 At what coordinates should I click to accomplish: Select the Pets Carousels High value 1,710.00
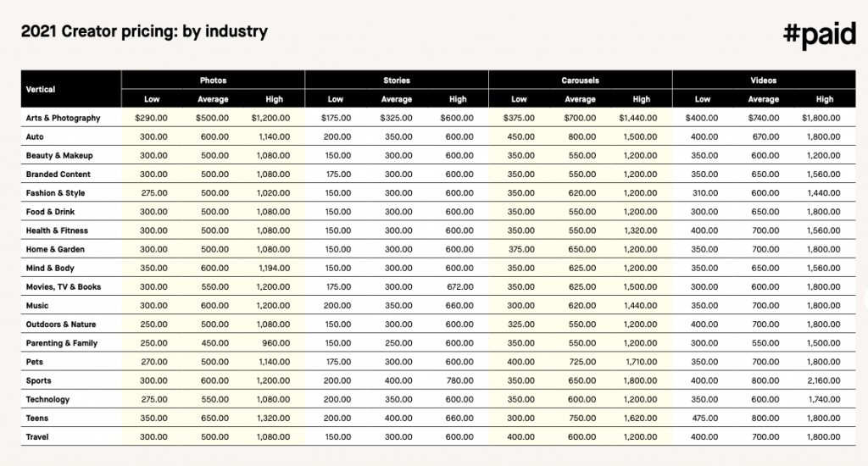click(637, 362)
